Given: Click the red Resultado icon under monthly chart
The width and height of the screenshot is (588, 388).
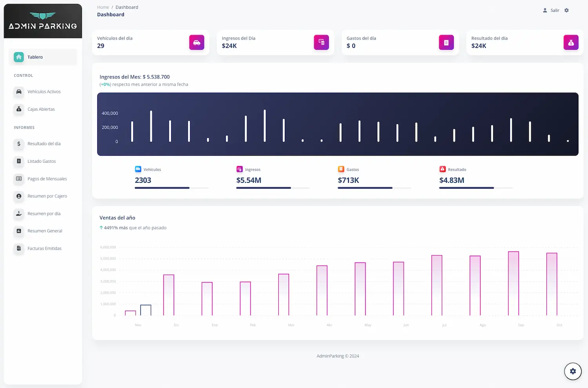Looking at the screenshot, I should (443, 169).
